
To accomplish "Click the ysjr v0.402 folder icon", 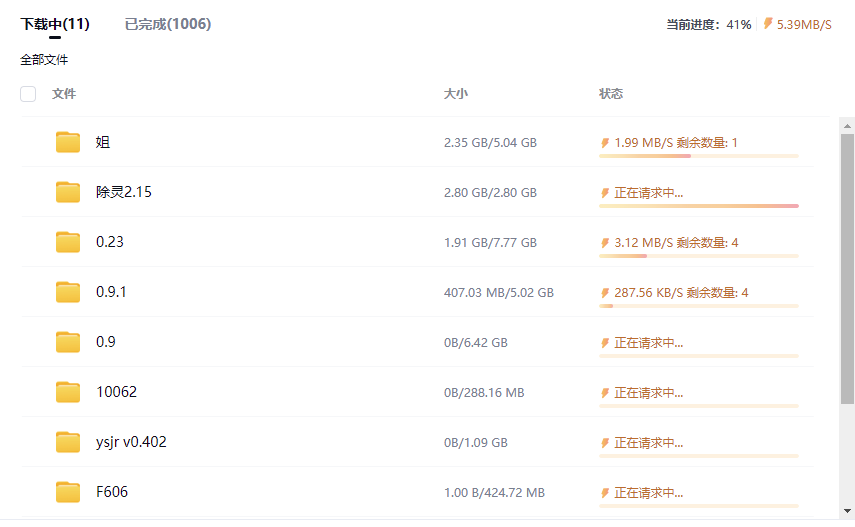I will [x=68, y=442].
